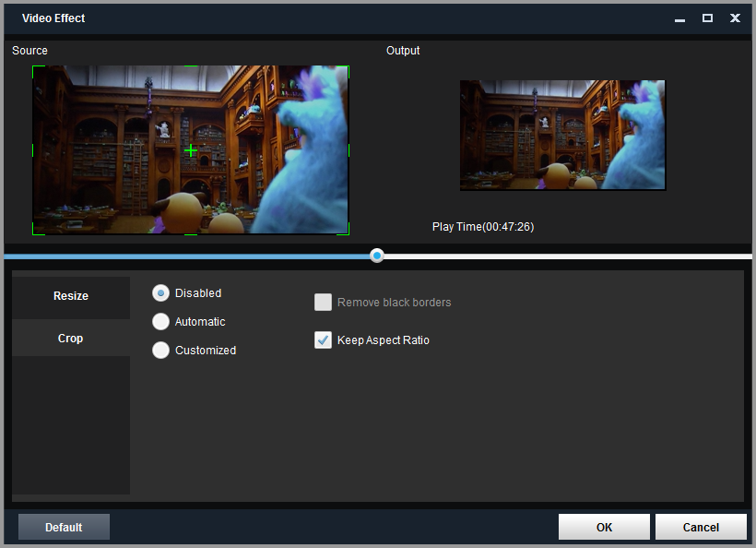Click the top-right crop corner handle
The image size is (756, 548).
(348, 67)
